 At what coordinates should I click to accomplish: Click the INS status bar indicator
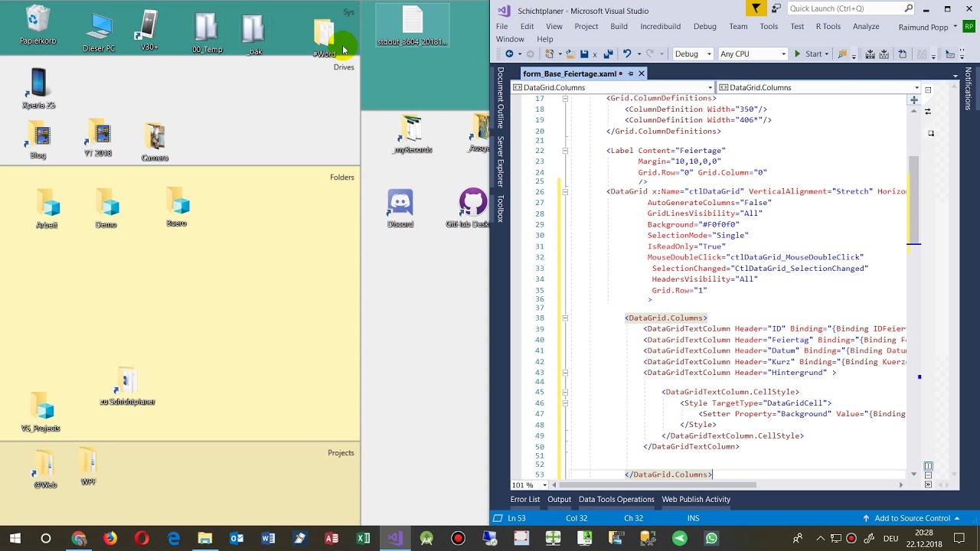693,518
